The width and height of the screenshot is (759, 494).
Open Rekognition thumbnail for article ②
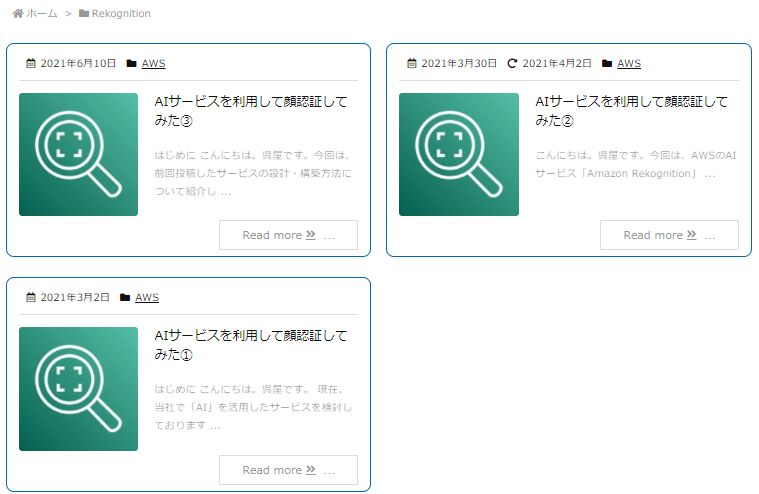459,154
